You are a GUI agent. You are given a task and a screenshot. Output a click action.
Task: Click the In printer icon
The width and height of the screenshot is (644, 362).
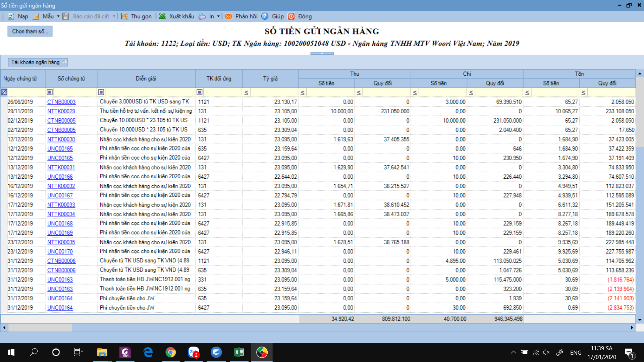coord(202,16)
